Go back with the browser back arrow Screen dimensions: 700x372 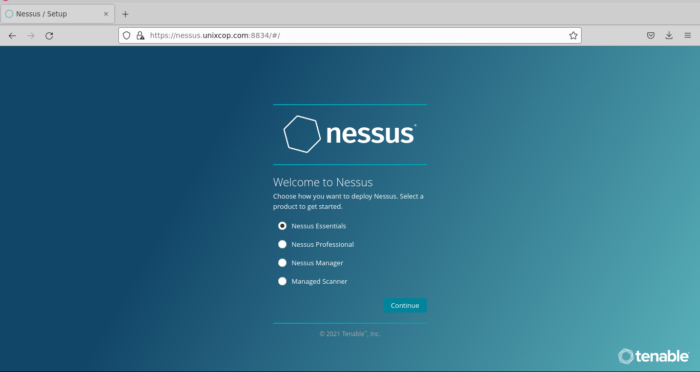click(x=12, y=36)
